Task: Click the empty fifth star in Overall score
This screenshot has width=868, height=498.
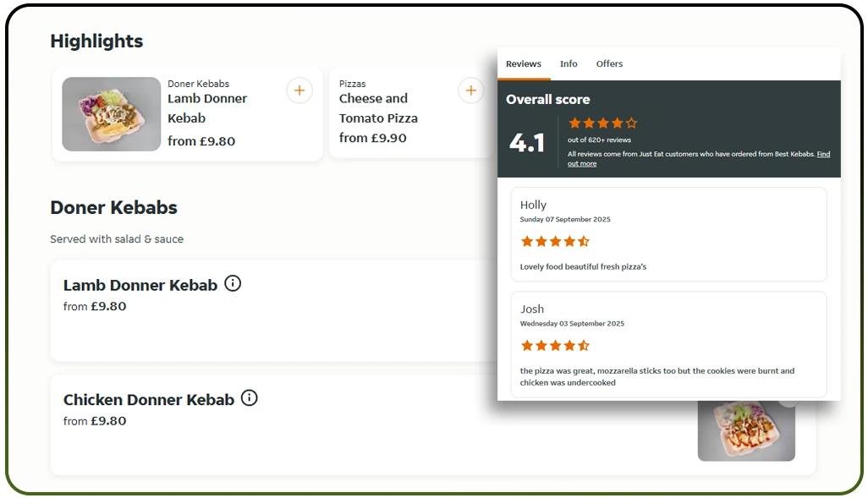Action: tap(631, 123)
